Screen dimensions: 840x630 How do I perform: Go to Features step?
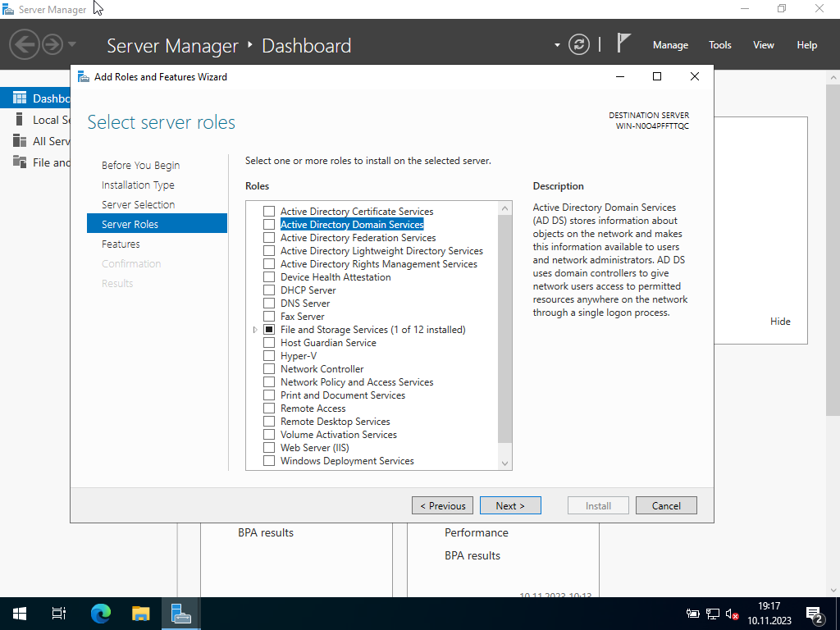pyautogui.click(x=121, y=244)
